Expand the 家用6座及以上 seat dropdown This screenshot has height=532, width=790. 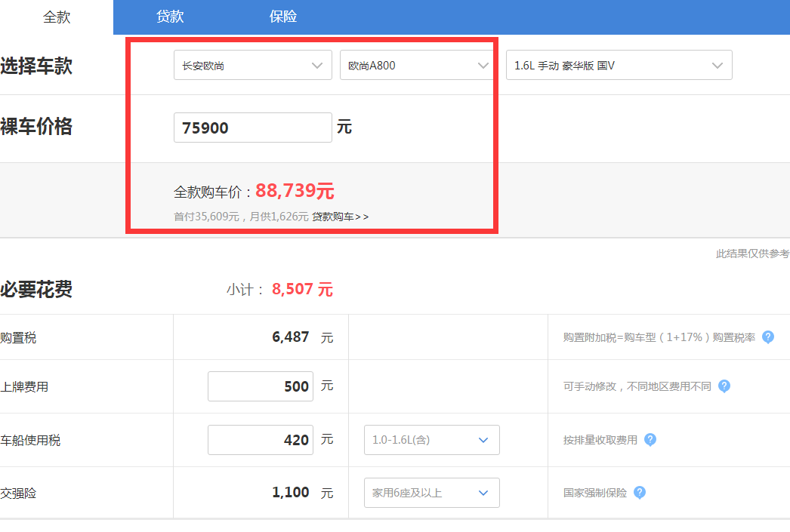tap(432, 493)
